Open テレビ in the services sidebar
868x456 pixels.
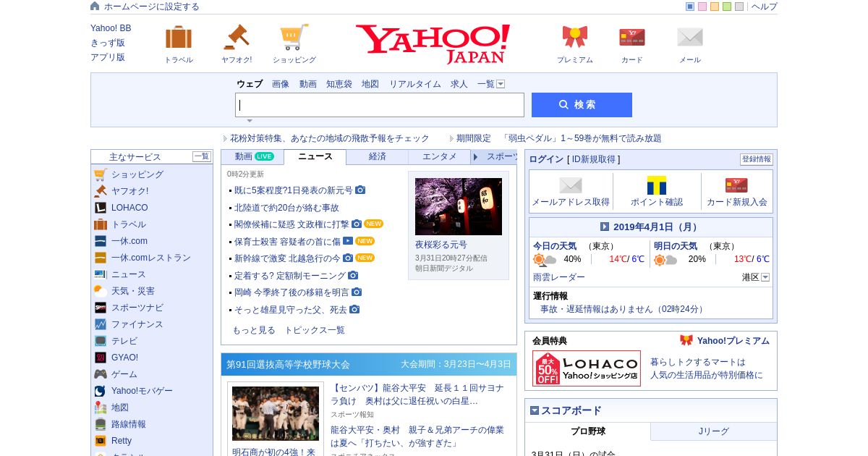(124, 341)
